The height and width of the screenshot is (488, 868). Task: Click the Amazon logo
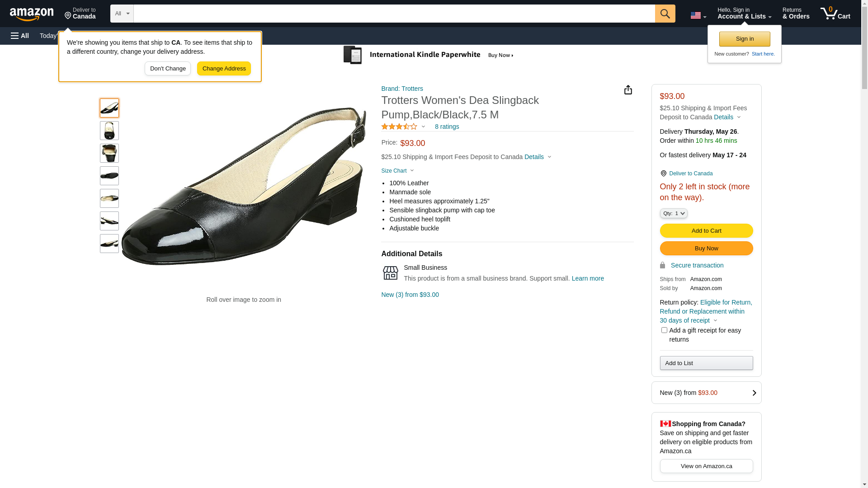(x=32, y=14)
